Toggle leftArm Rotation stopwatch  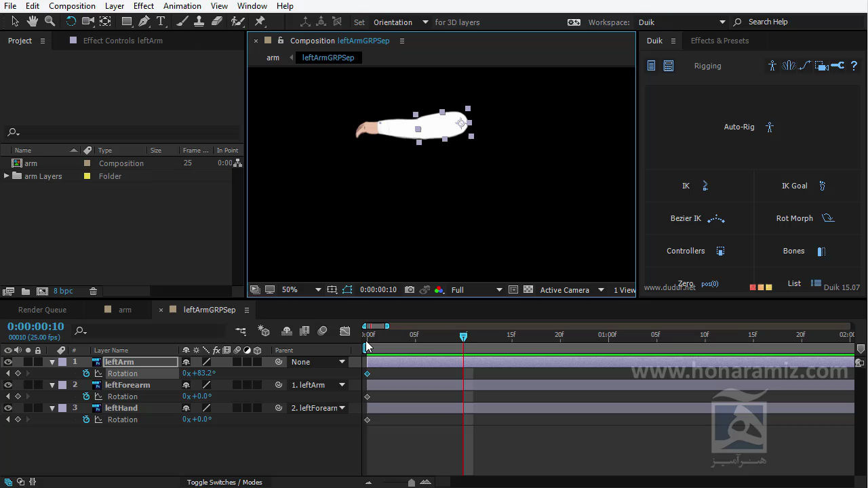[x=86, y=373]
